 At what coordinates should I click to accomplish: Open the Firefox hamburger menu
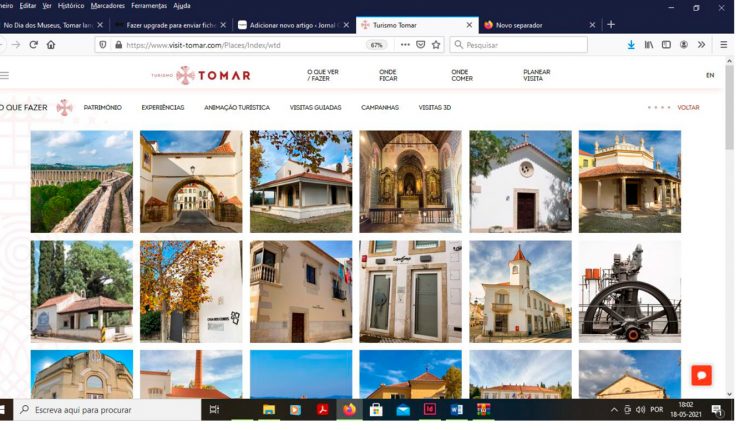[724, 45]
